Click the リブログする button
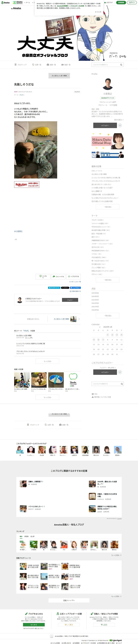The height and width of the screenshot is (644, 138). pos(74,276)
